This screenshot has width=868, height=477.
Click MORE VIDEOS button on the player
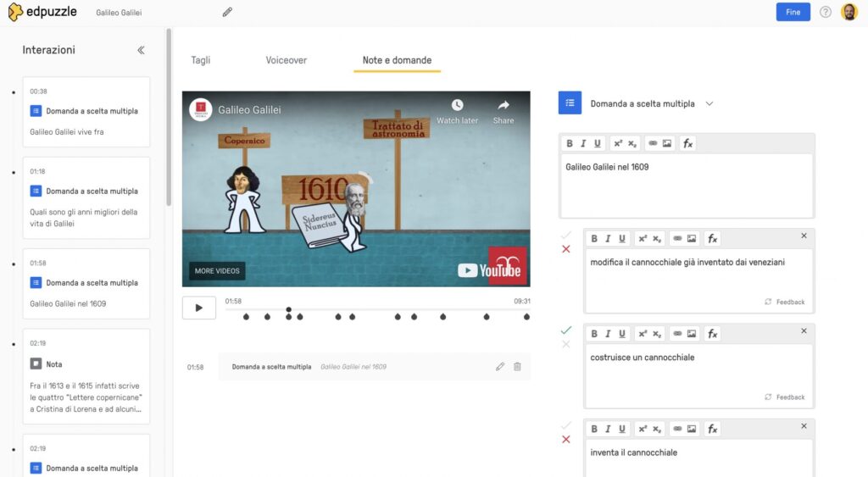click(217, 271)
